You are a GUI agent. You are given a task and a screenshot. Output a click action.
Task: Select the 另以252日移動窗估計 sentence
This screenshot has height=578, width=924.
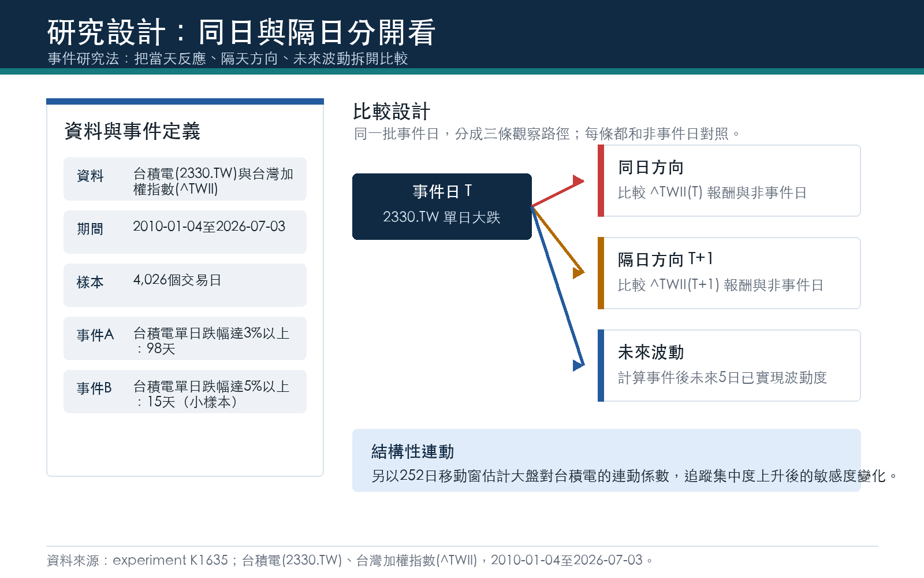635,476
